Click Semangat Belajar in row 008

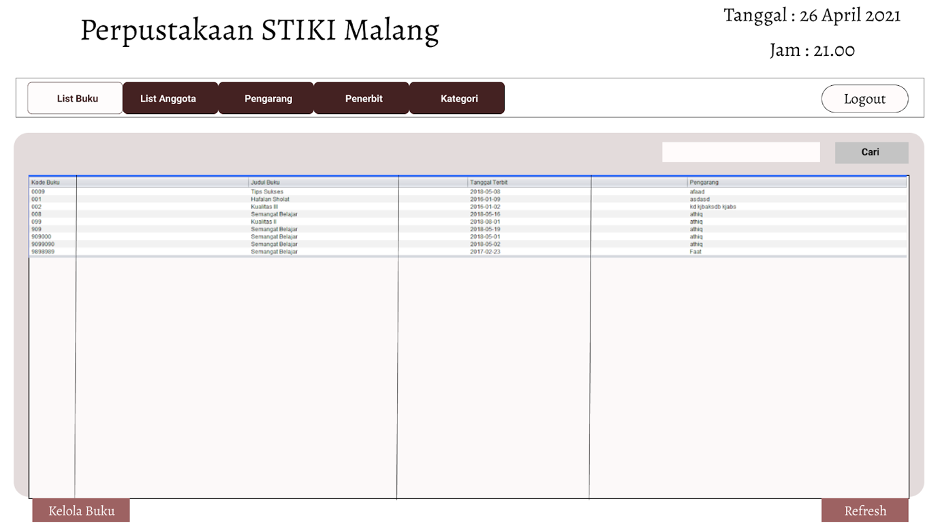coord(274,214)
